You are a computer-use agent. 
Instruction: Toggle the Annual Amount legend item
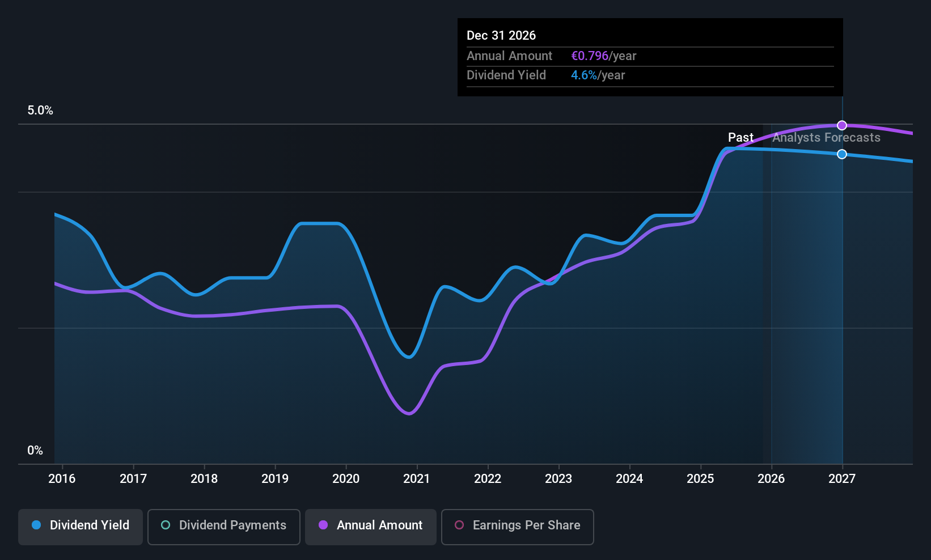pyautogui.click(x=370, y=526)
